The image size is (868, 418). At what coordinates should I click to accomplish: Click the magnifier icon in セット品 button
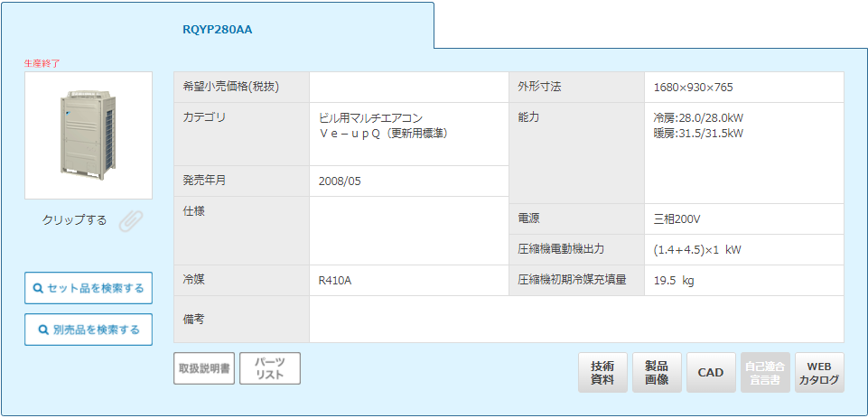tap(38, 289)
